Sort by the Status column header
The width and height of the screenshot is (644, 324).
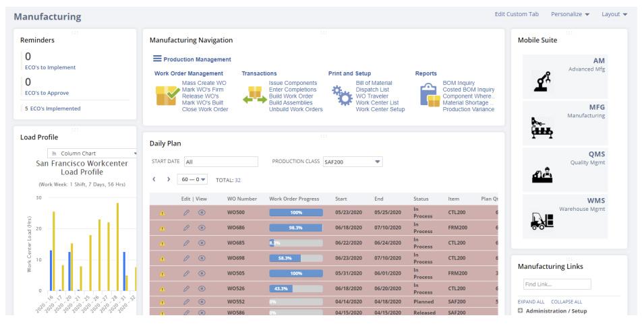(x=421, y=199)
